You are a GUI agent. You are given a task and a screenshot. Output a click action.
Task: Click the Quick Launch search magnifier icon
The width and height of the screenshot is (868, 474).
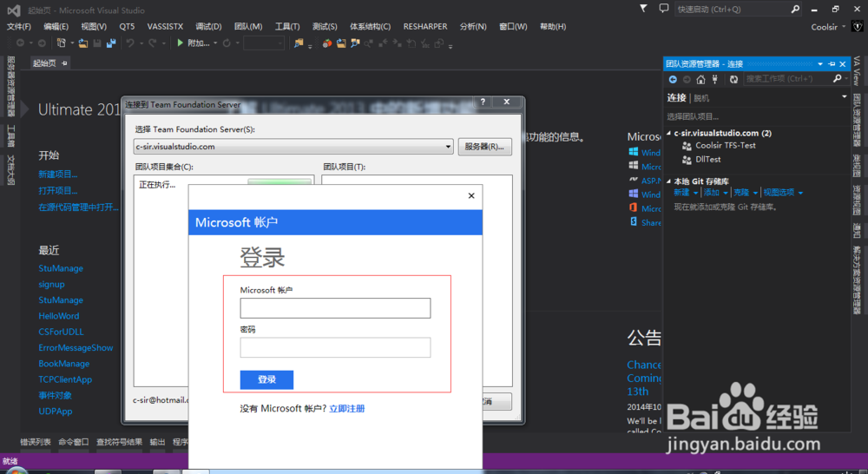pos(795,9)
